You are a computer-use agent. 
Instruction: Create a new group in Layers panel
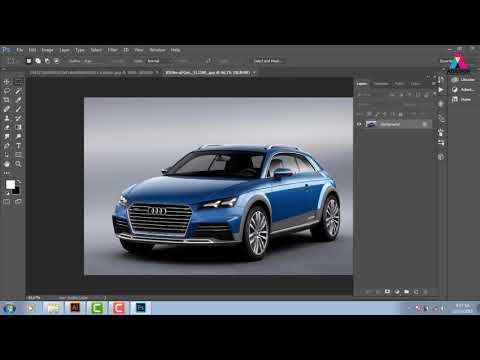[x=407, y=292]
